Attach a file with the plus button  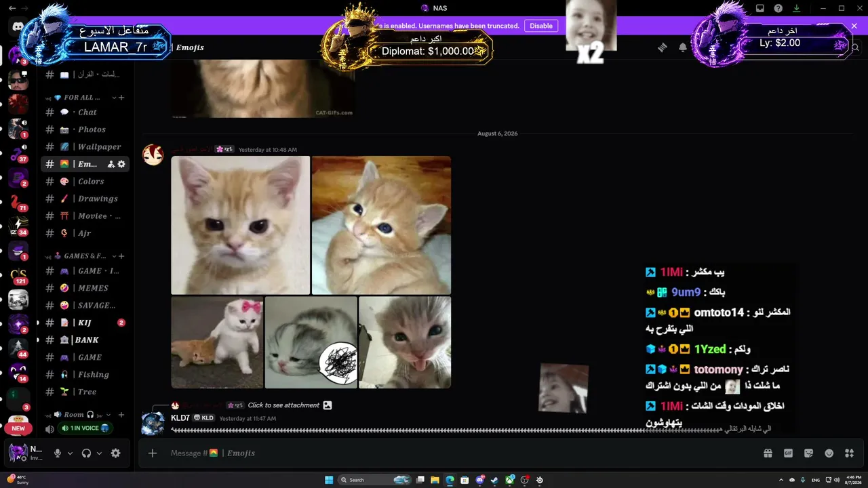(x=153, y=453)
